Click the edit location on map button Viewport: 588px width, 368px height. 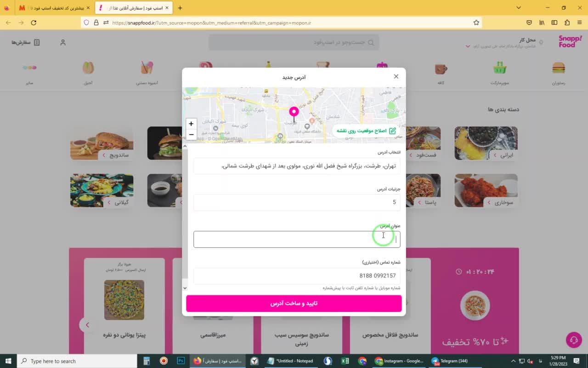tap(366, 131)
